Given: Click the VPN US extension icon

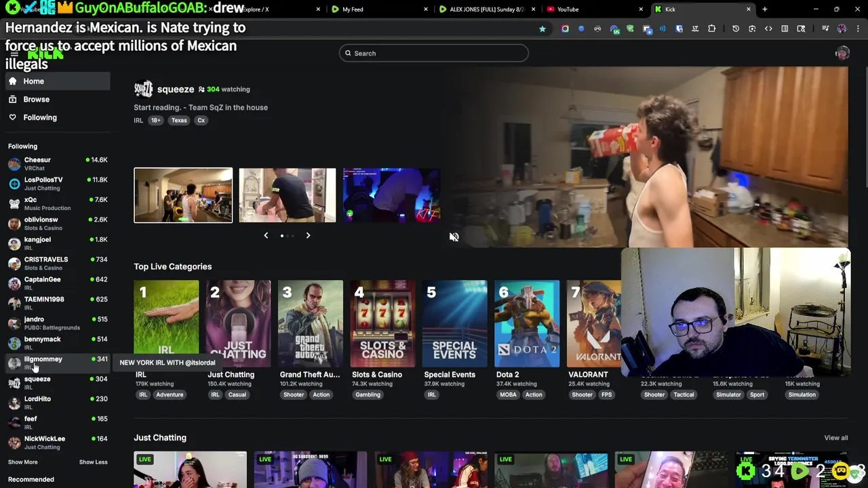Looking at the screenshot, I should coord(614,28).
